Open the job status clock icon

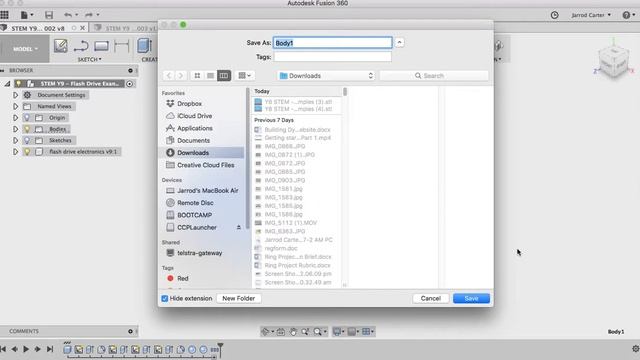pos(554,15)
